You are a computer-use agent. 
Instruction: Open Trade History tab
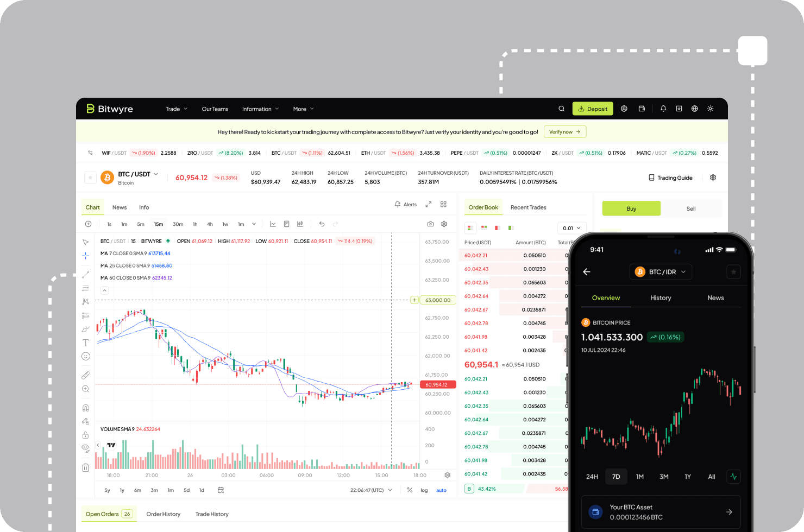click(x=212, y=514)
